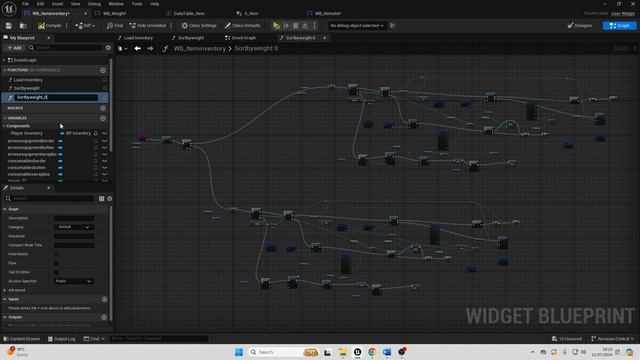Click the find debug object icon
640x360 pixels.
[392, 26]
